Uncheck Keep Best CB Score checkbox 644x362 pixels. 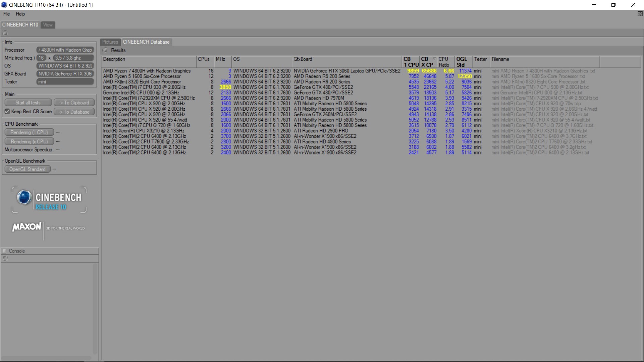pos(7,111)
